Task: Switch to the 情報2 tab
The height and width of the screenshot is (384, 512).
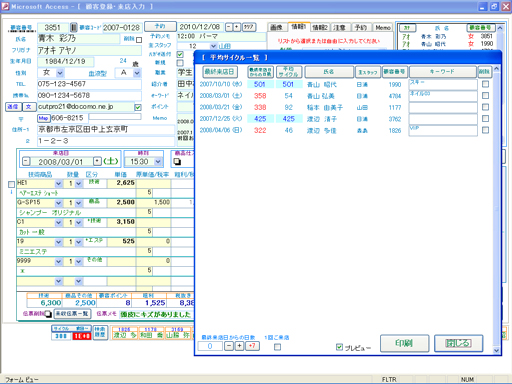Action: tap(320, 28)
